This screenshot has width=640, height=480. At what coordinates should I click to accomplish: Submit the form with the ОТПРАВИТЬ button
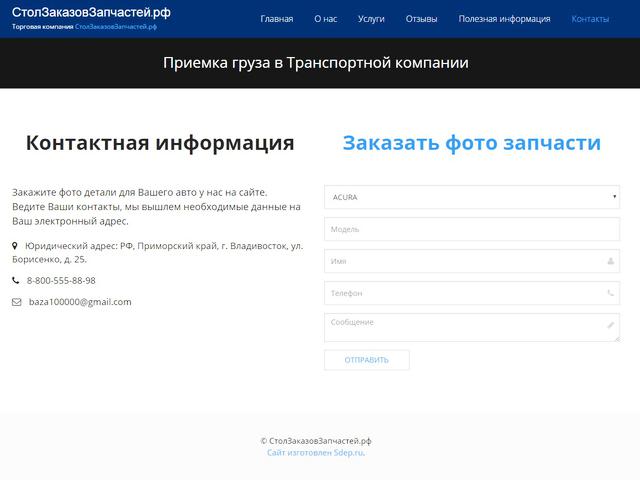click(x=367, y=360)
